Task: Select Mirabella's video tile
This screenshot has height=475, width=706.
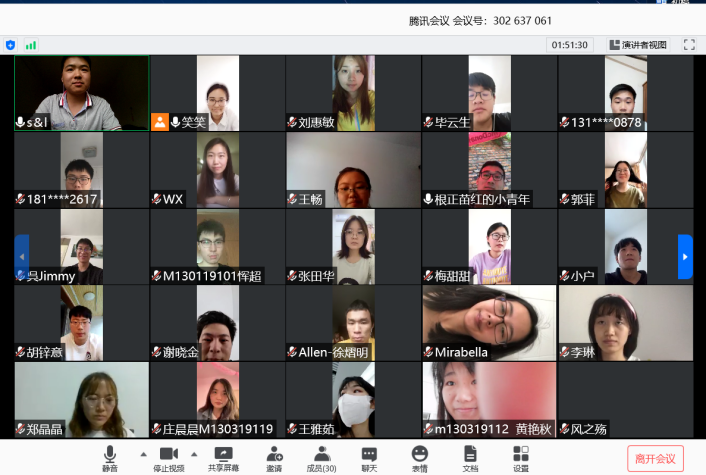Action: (489, 323)
